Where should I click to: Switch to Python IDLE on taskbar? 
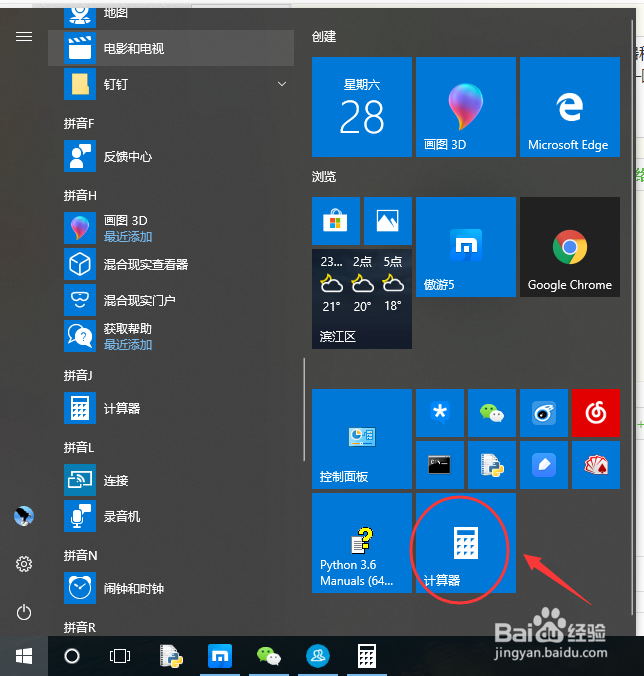171,656
